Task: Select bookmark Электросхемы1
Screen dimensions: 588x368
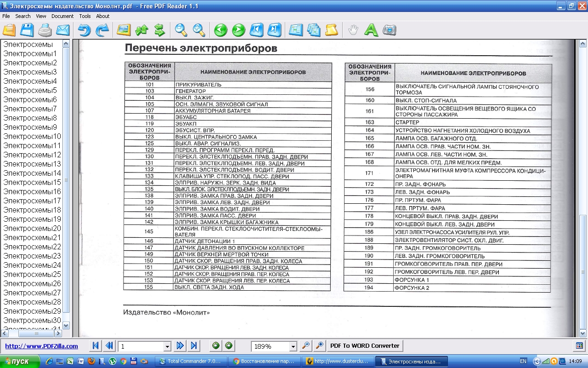Action: [x=30, y=54]
